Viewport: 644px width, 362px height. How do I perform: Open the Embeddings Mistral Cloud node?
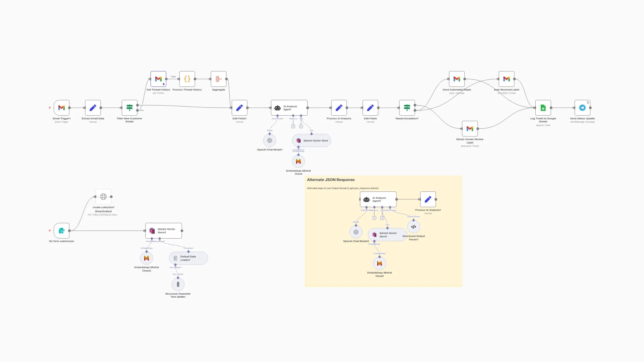click(x=298, y=161)
